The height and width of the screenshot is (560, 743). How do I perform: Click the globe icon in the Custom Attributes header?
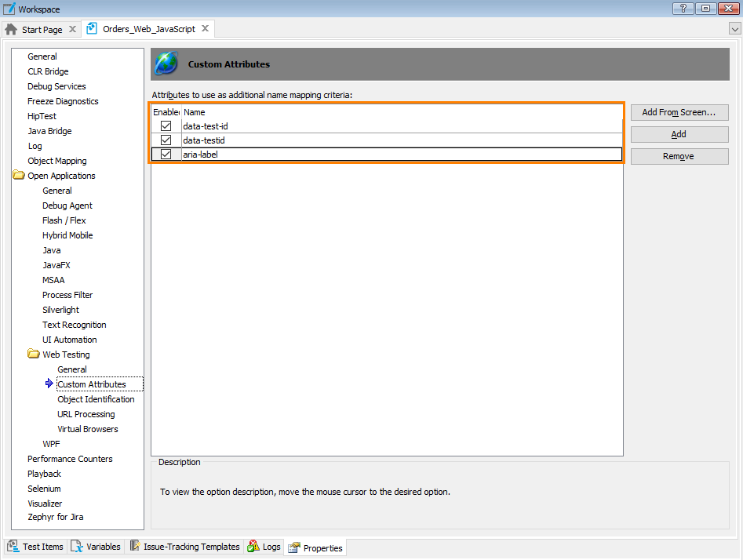tap(166, 64)
